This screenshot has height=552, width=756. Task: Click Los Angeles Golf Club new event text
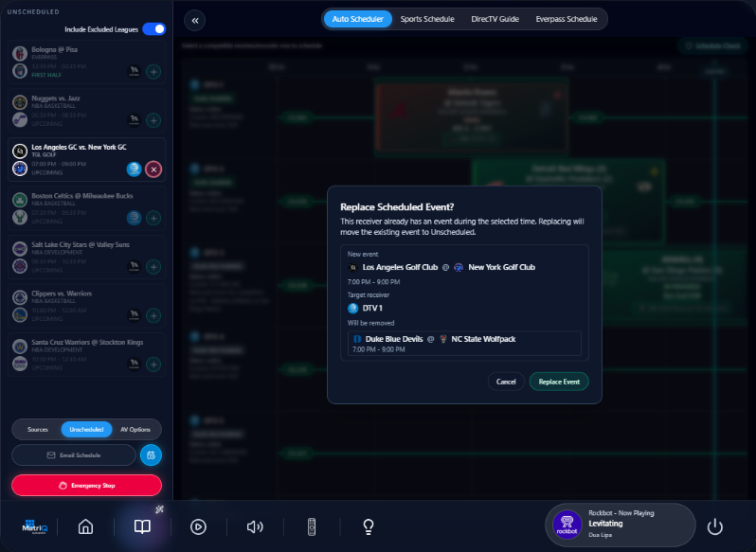click(400, 267)
